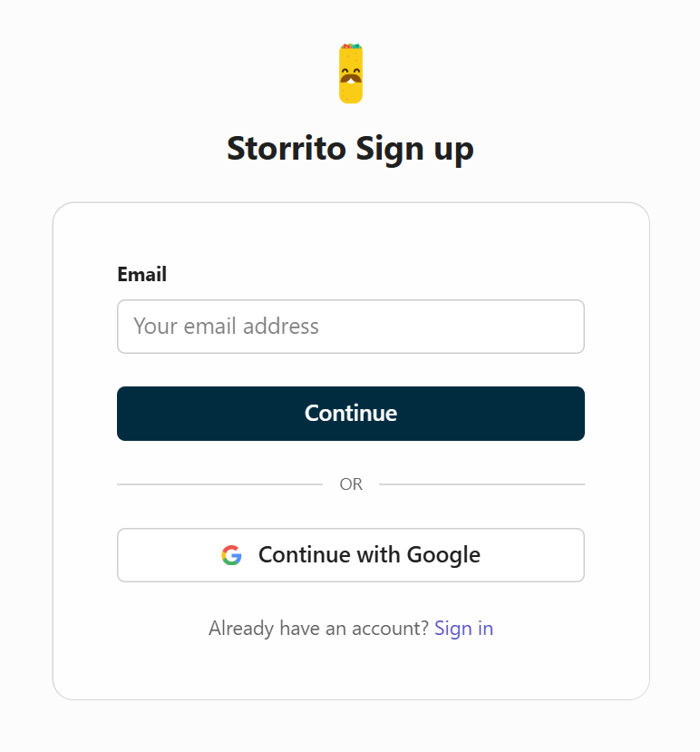Select the Your email address text box

coord(351,327)
